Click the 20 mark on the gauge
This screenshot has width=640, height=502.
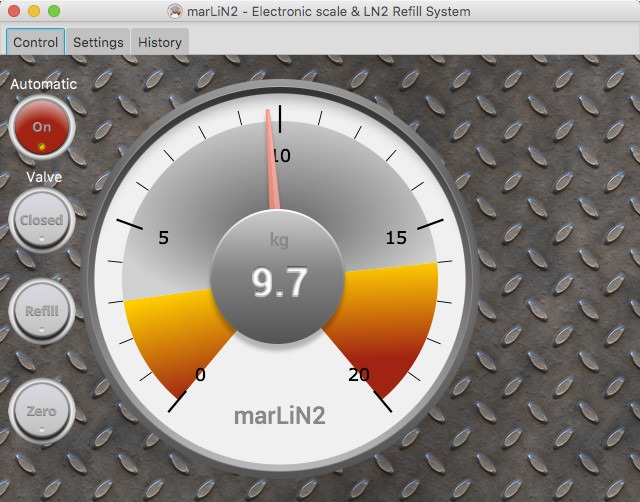click(359, 375)
